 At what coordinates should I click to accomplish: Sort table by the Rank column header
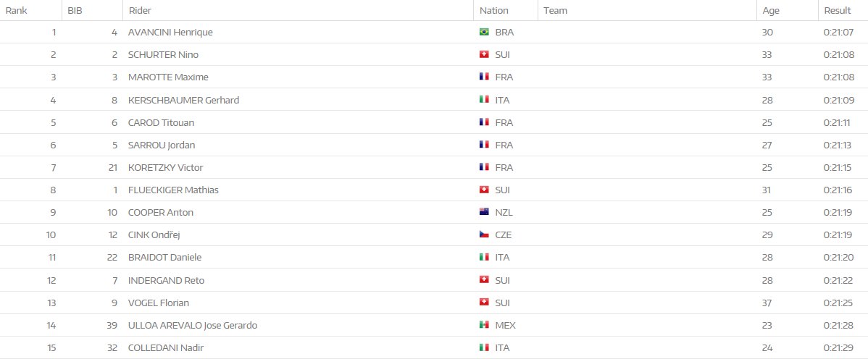coord(16,11)
